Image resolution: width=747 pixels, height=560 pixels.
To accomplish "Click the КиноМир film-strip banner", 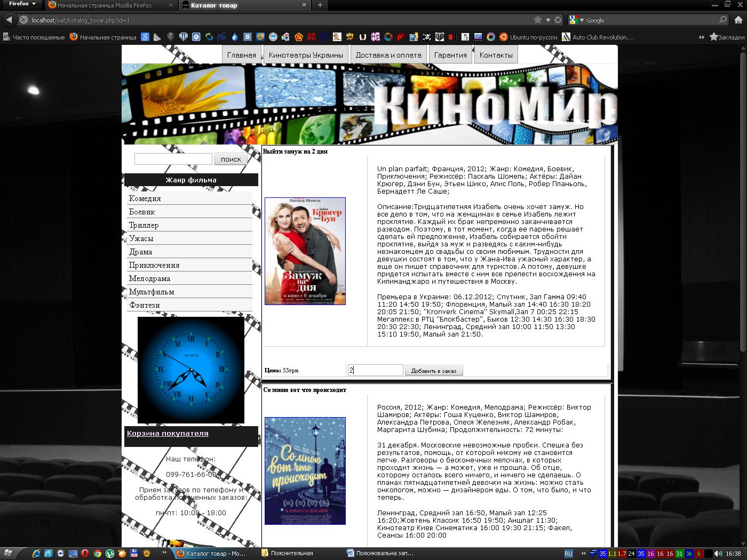I will pyautogui.click(x=370, y=104).
